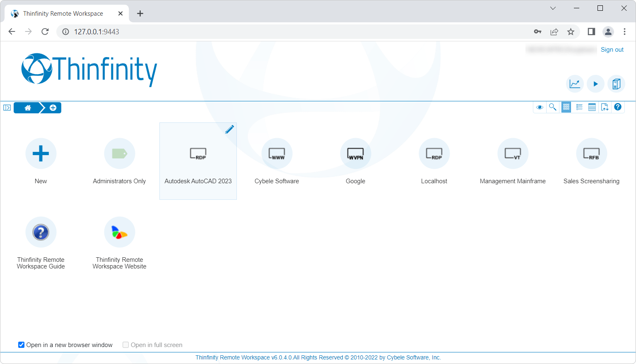Open the Google WVPN connection icon
Screen dimensions: 636x364
coord(356,153)
